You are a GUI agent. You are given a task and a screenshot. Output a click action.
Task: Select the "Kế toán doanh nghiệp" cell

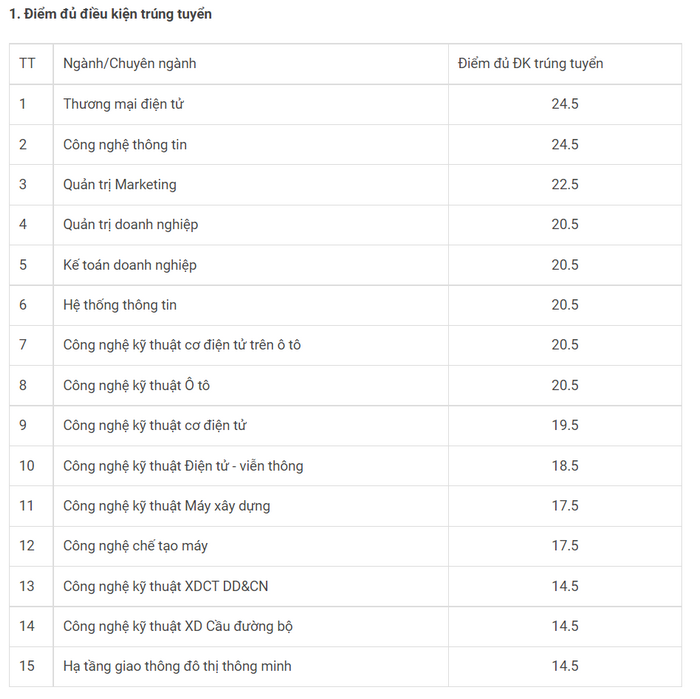(x=129, y=265)
